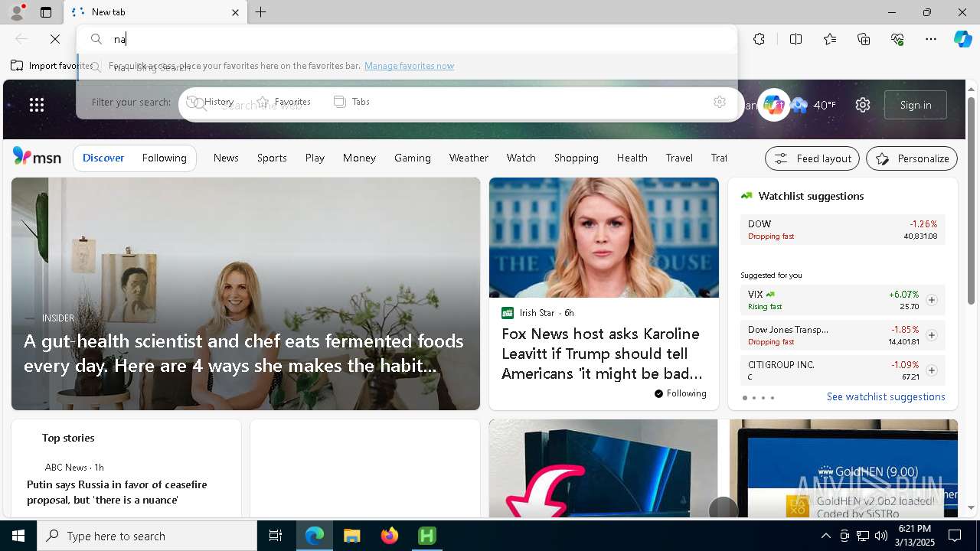Open the Gaming category

pos(413,158)
